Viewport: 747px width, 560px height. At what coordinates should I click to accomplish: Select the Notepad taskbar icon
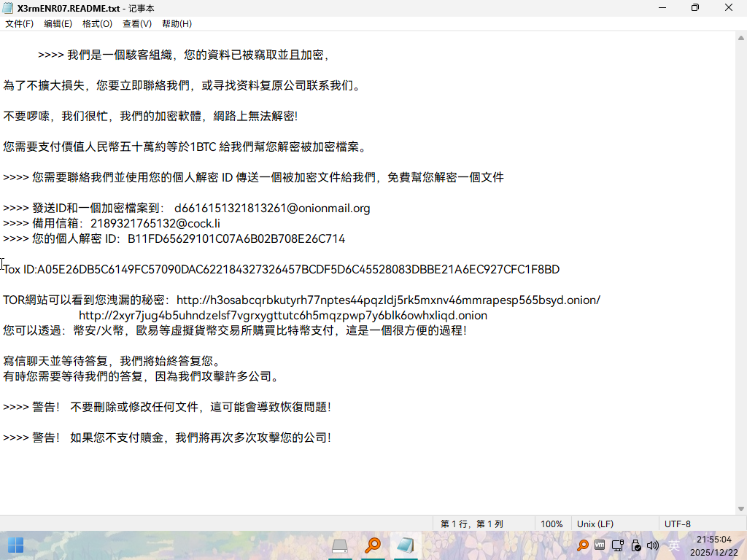(405, 545)
